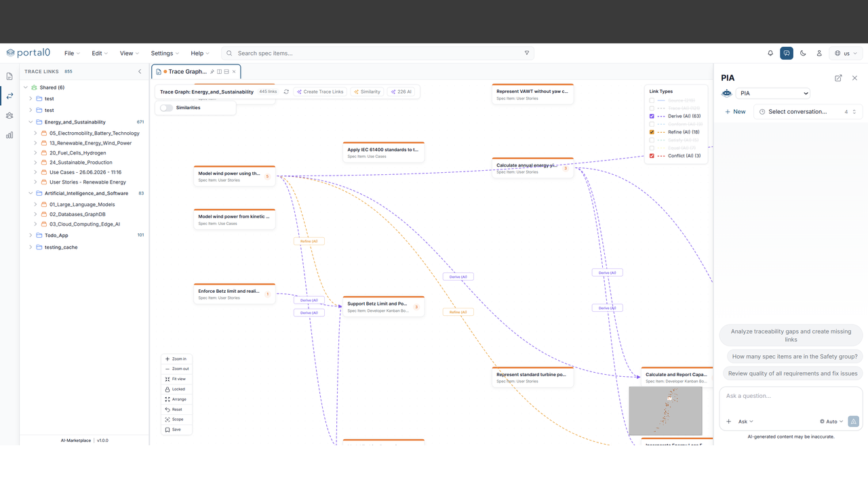Screen dimensions: 868x488
Task: Open the Edit menu
Action: 100,53
